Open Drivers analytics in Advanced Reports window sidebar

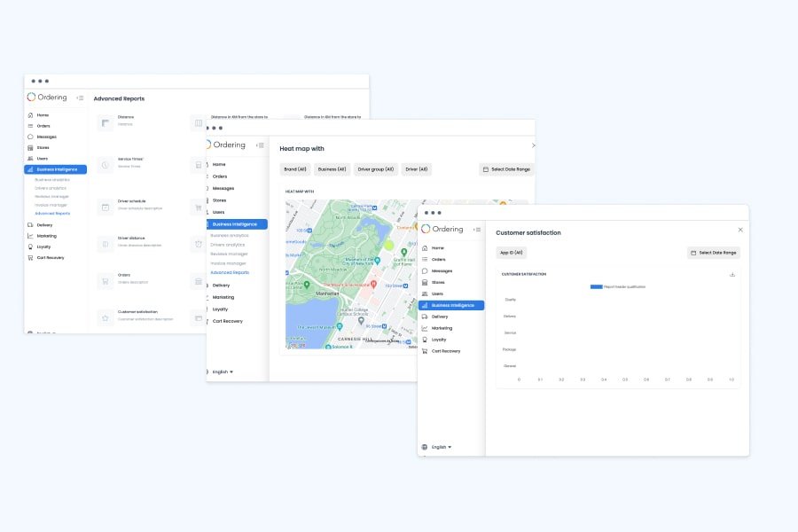(x=51, y=188)
